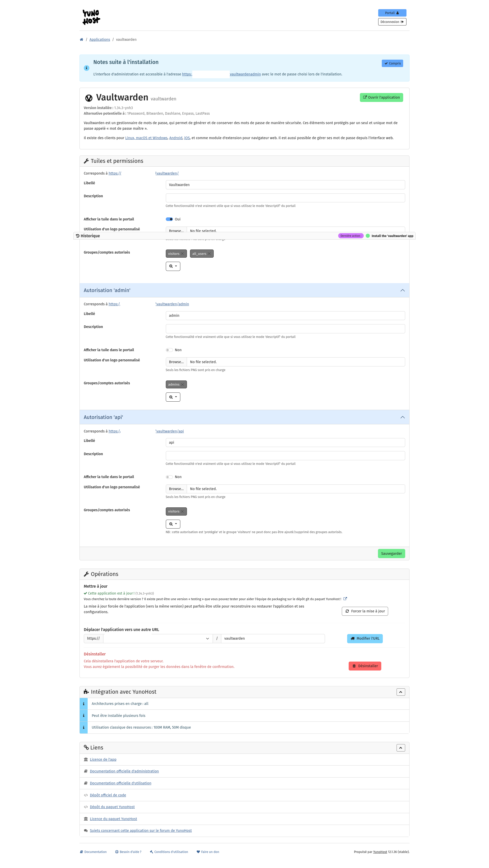
Task: Click the YunoHost logo
Action: pyautogui.click(x=91, y=17)
